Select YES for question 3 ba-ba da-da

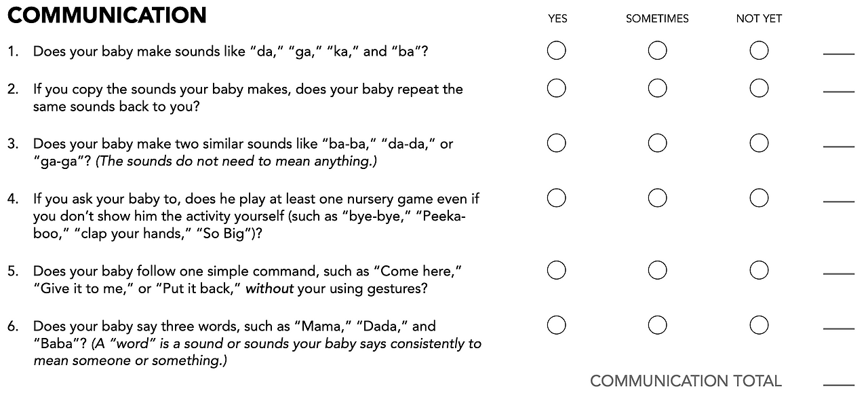click(x=556, y=143)
